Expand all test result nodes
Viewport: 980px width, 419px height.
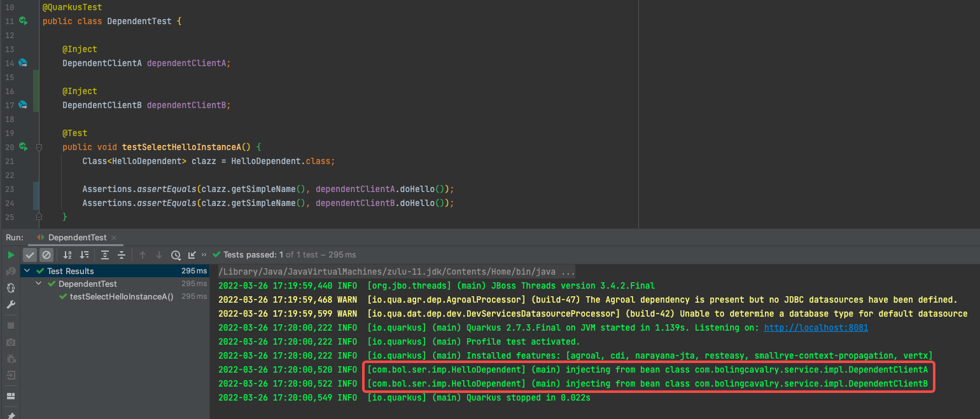(105, 255)
